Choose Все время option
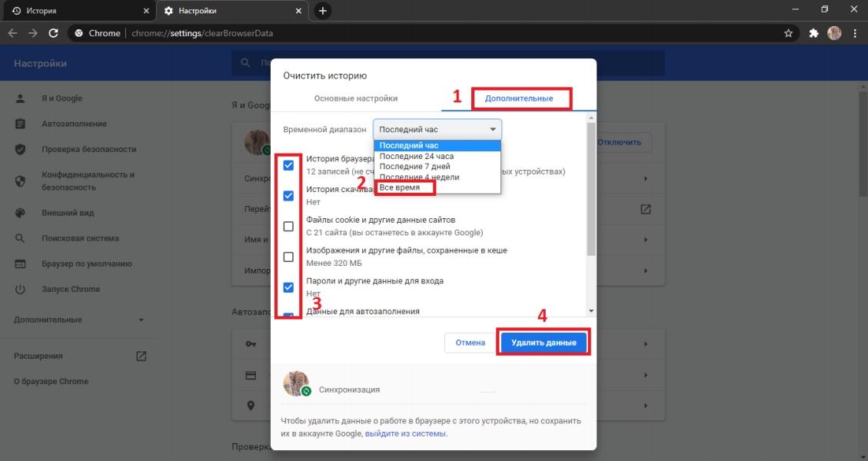The image size is (868, 461). click(437, 187)
